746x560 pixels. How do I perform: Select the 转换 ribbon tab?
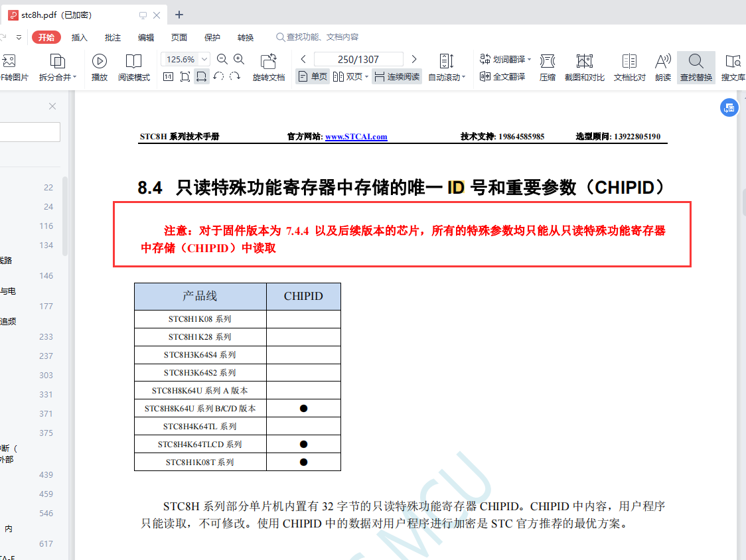[246, 37]
